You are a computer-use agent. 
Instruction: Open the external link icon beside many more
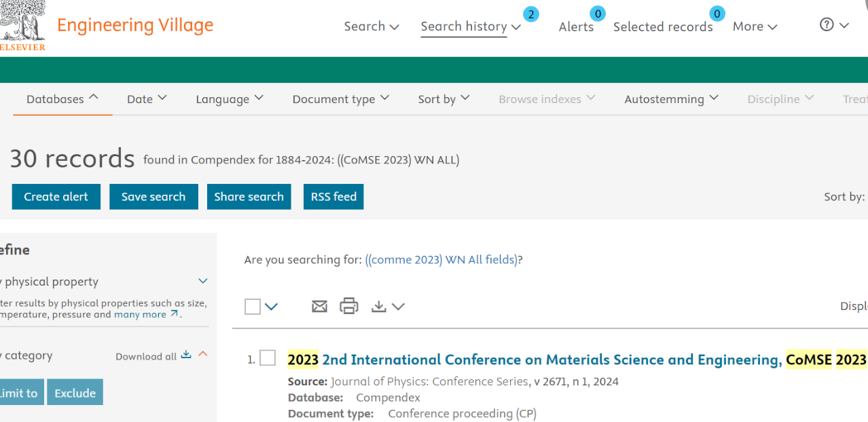tap(175, 314)
